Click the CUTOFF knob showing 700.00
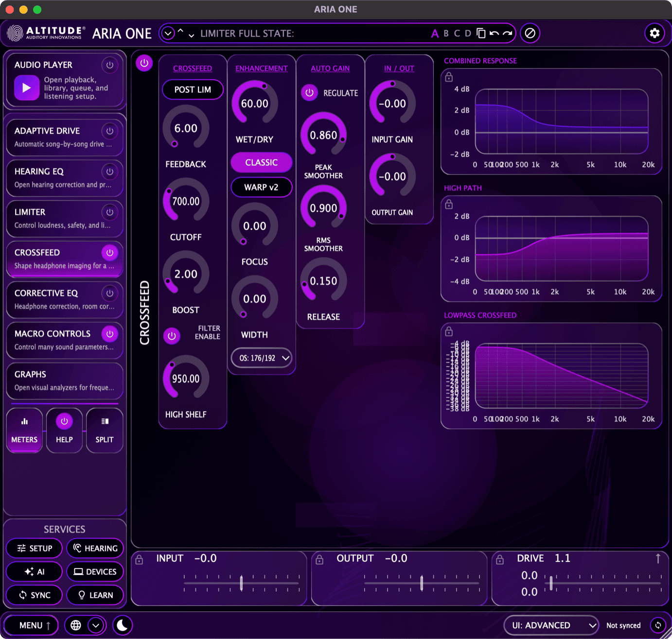Screen dimensions: 672x639 (x=186, y=201)
